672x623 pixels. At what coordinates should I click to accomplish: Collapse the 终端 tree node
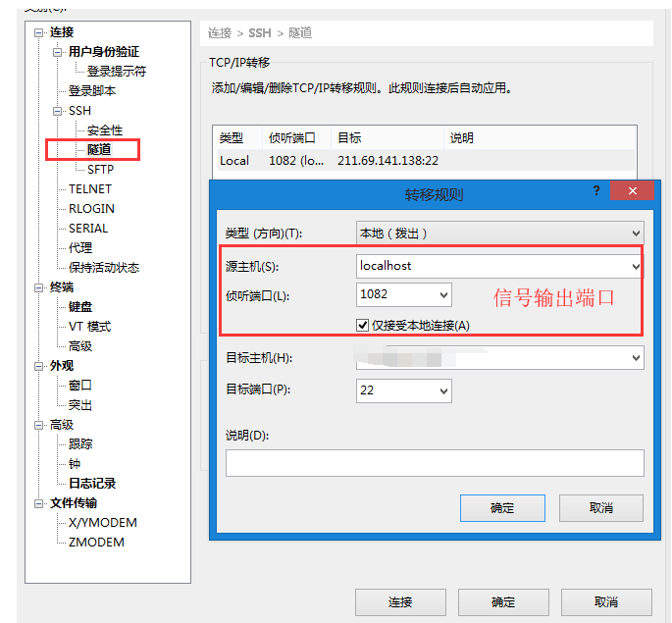(39, 287)
